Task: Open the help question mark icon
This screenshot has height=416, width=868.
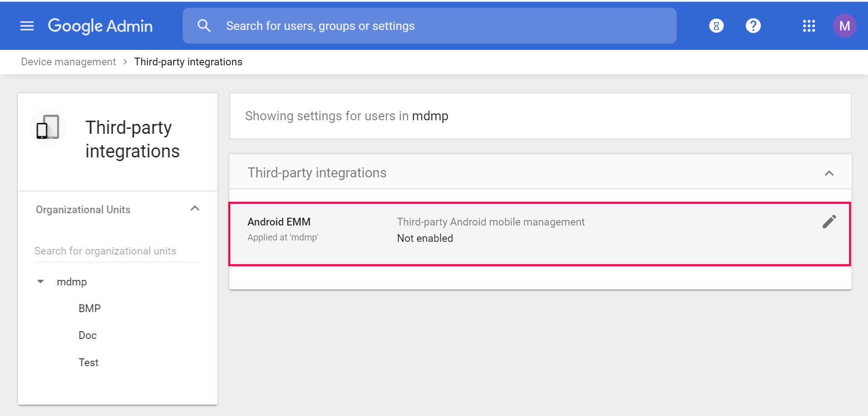Action: [753, 26]
